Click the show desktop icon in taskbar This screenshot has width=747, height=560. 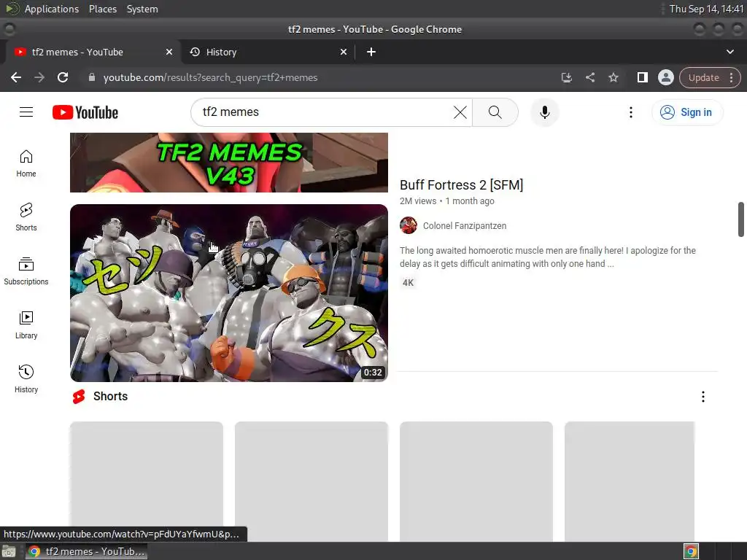tap(9, 551)
